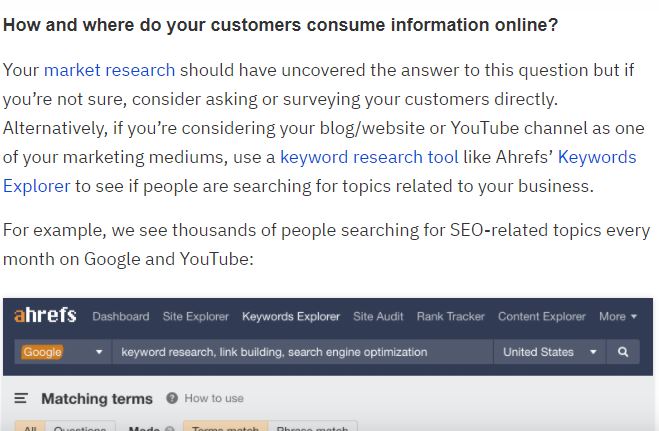This screenshot has width=659, height=431.
Task: Select the Phrase match mode toggle
Action: coord(312,426)
